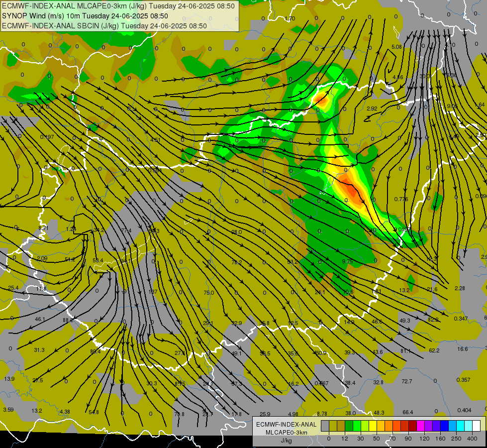The height and width of the screenshot is (448, 487).
Task: Click the ECMWF-INDEX-ANAL legend caption
Action: tap(286, 425)
